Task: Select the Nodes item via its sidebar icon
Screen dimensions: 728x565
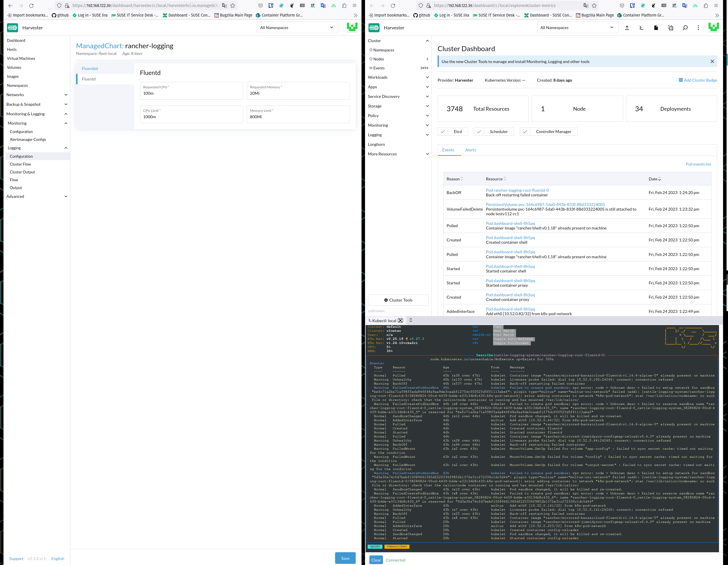Action: click(x=371, y=59)
